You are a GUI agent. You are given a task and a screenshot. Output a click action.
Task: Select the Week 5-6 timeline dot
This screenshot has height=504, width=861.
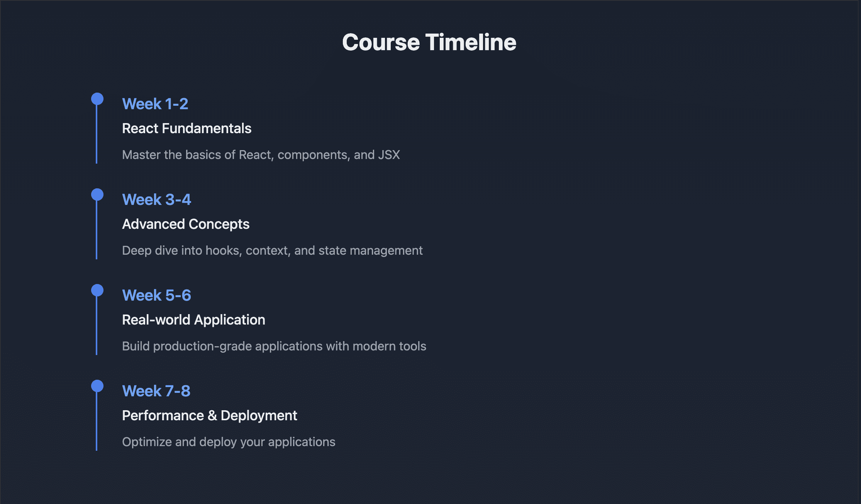click(x=97, y=290)
